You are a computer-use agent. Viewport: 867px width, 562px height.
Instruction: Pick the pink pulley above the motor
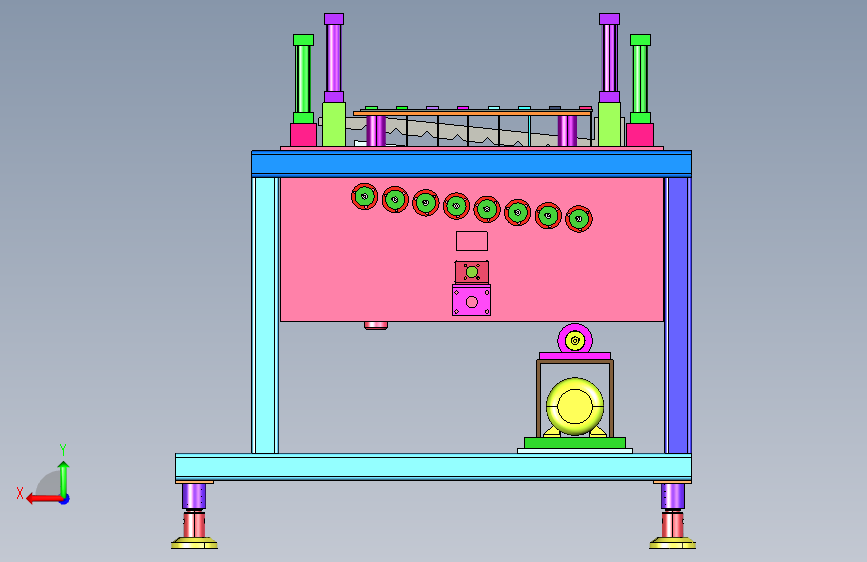click(575, 340)
